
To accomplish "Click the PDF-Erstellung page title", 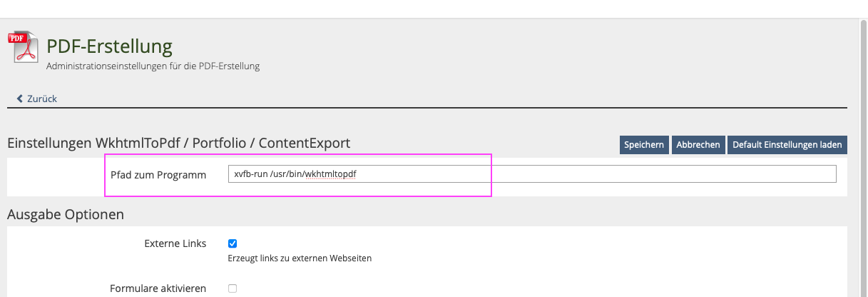I will click(109, 47).
